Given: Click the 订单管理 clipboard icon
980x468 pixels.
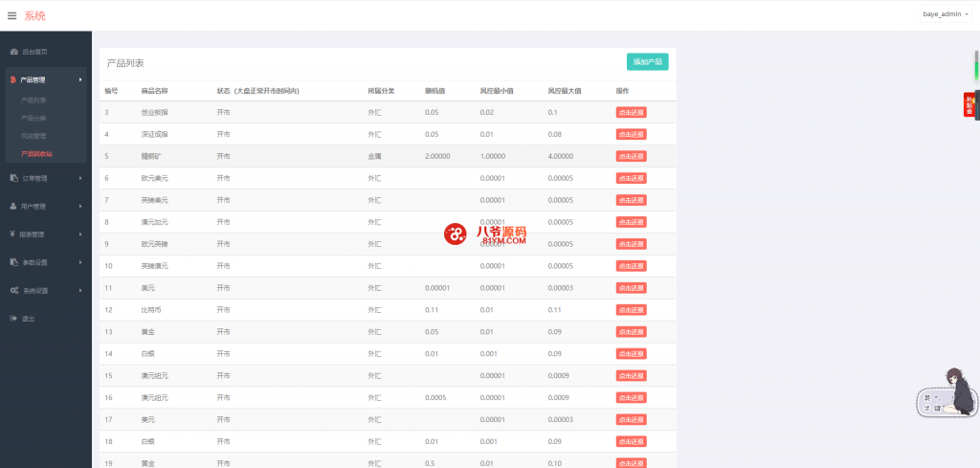Looking at the screenshot, I should click(13, 178).
